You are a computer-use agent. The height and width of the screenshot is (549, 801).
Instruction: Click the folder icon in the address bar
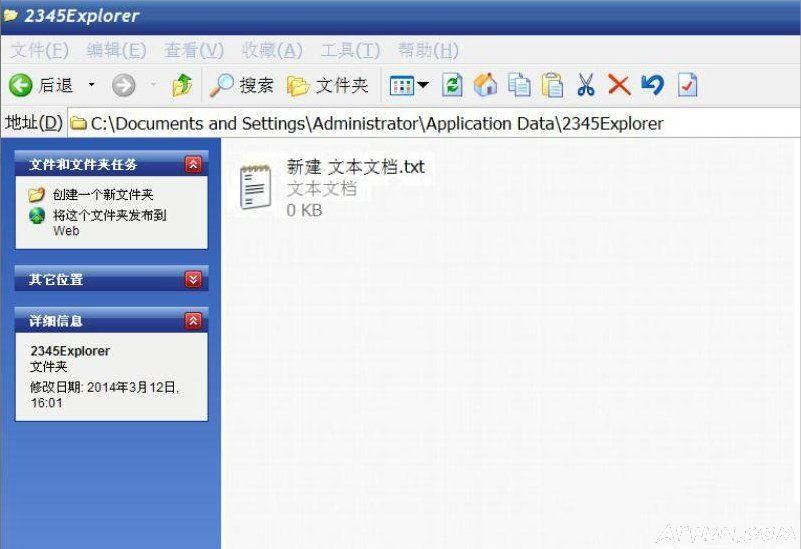point(78,123)
